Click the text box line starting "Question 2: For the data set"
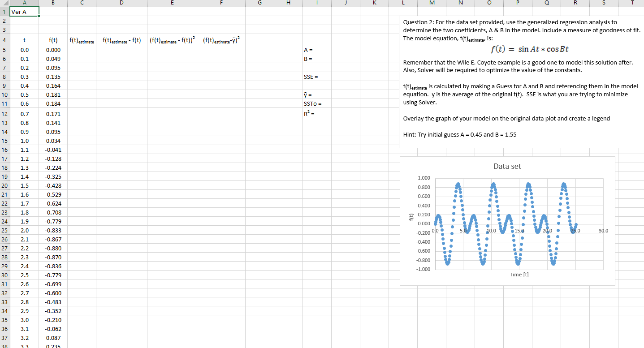644x348 pixels. pos(510,22)
